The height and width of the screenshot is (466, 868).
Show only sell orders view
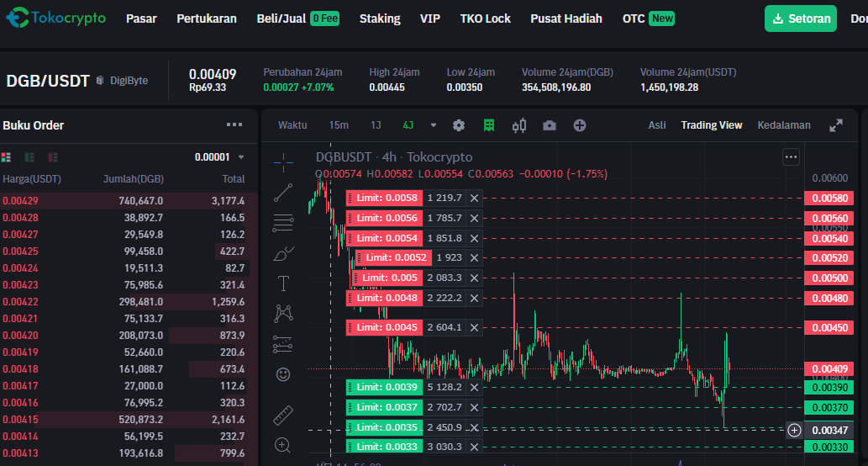53,157
